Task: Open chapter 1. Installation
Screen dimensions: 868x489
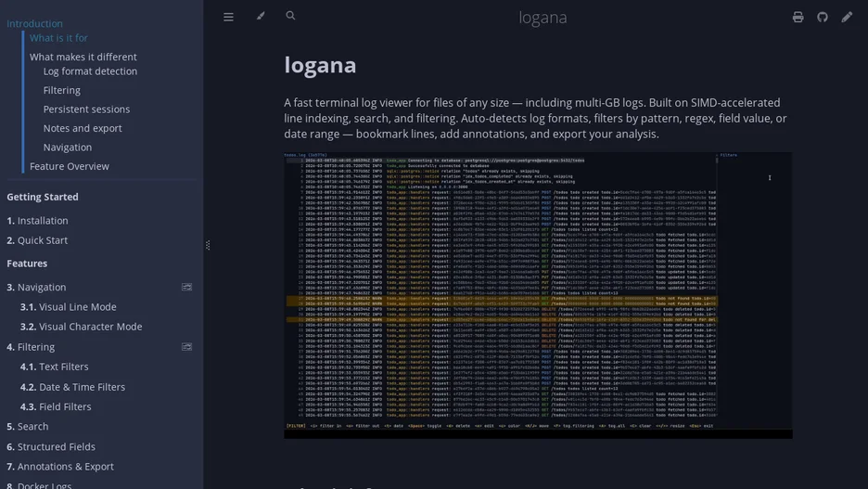Action: click(x=37, y=221)
